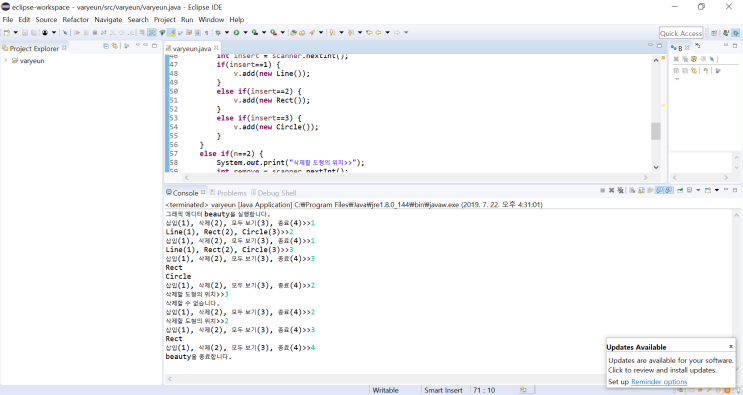The height and width of the screenshot is (395, 743).
Task: Click the Pin Console icon
Action: [680, 190]
